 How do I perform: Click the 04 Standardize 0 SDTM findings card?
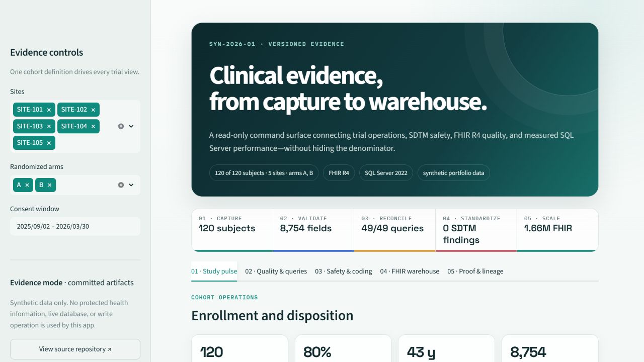[476, 230]
